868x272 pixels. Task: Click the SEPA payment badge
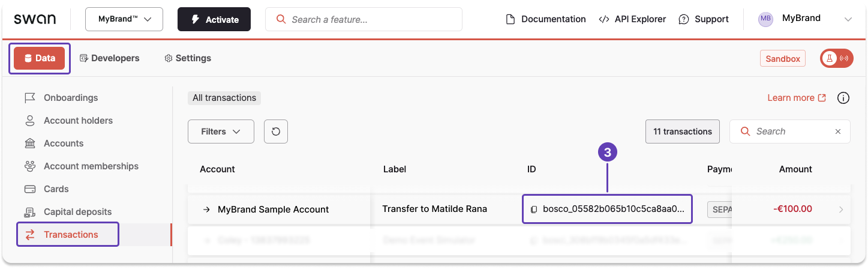coord(719,210)
